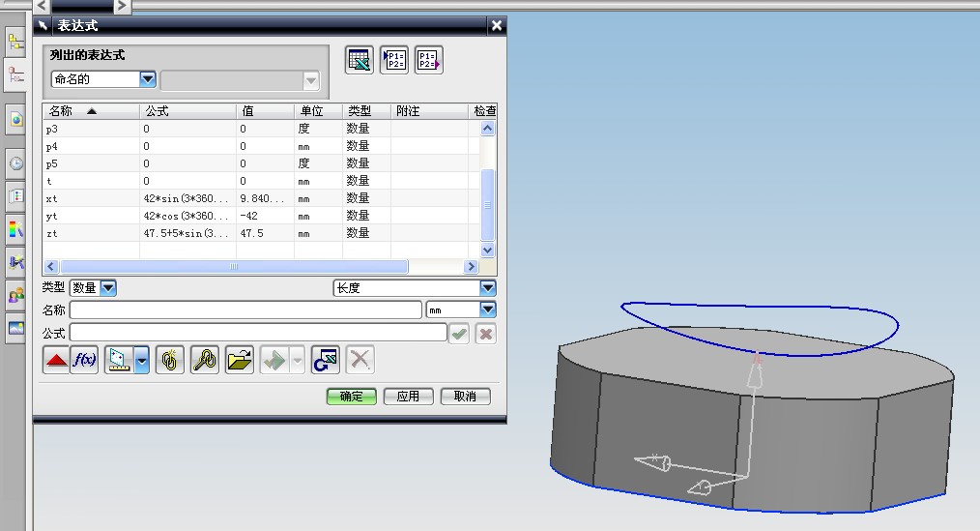Viewport: 980px width, 531px height.
Task: Select expression row t
Action: click(261, 182)
